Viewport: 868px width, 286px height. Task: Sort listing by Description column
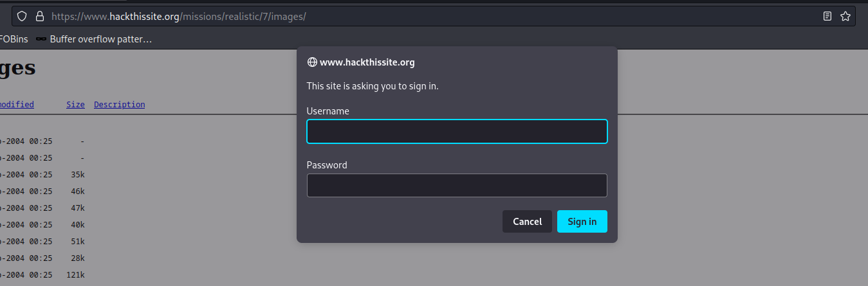pos(119,104)
